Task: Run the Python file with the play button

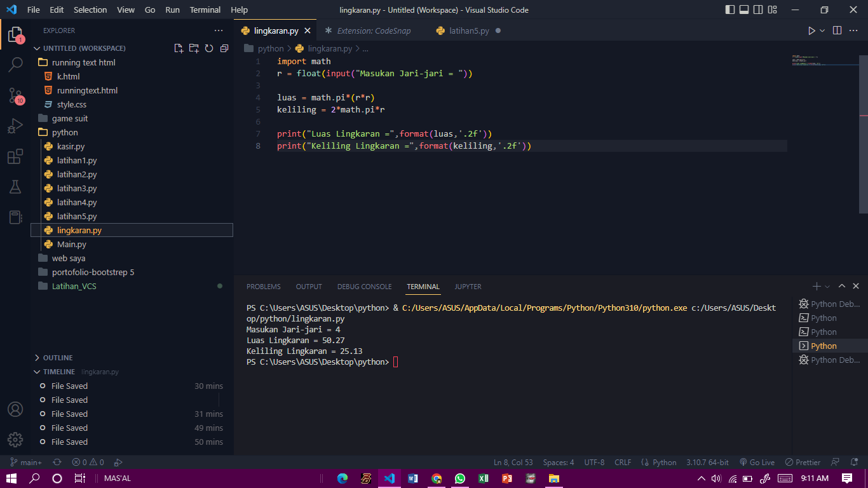Action: (811, 30)
